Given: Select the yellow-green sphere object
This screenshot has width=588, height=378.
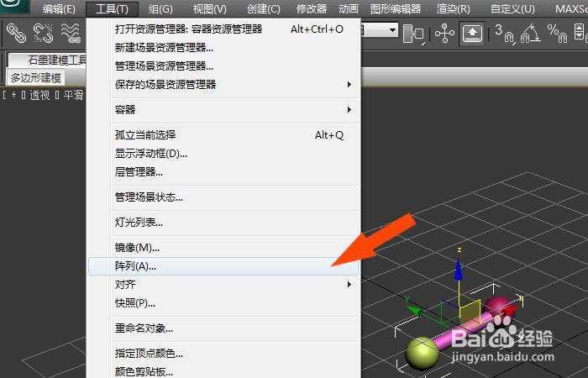Looking at the screenshot, I should (x=423, y=354).
